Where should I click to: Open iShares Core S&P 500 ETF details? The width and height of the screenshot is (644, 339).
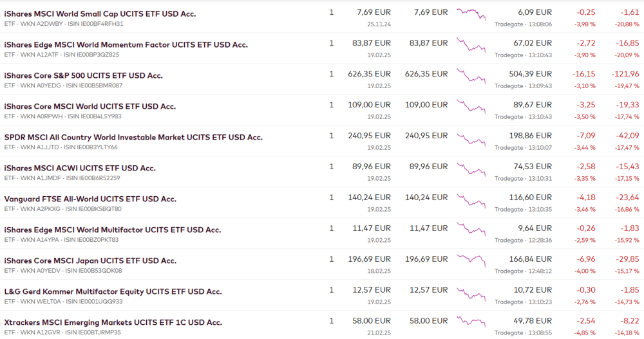pos(83,75)
